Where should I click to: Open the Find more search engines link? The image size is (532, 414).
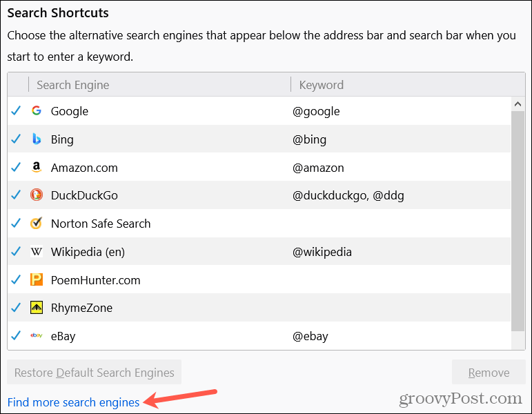(73, 402)
